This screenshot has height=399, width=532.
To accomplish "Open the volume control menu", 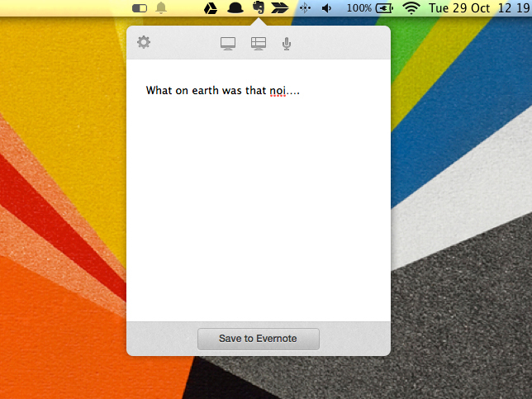I will [326, 8].
